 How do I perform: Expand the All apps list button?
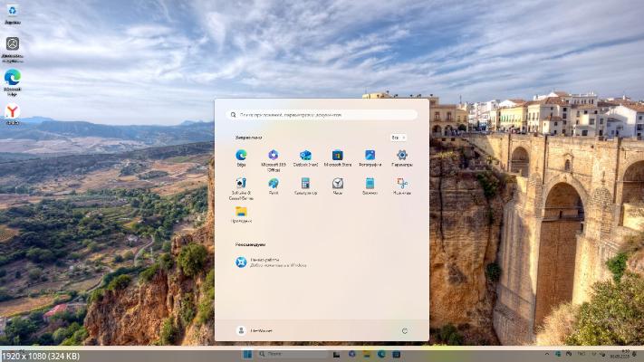[x=398, y=138]
